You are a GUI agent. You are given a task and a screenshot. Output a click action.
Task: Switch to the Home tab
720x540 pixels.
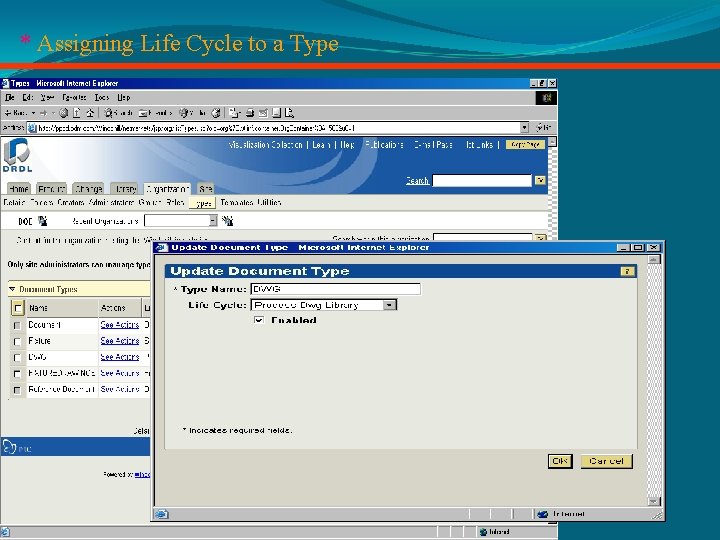point(19,189)
